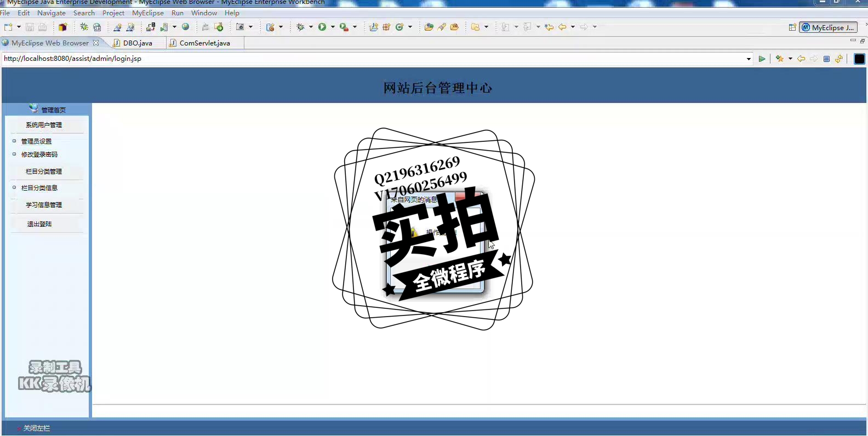Viewport: 868px width, 436px height.
Task: Expand the camera snapshot dropdown arrow
Action: tap(250, 27)
